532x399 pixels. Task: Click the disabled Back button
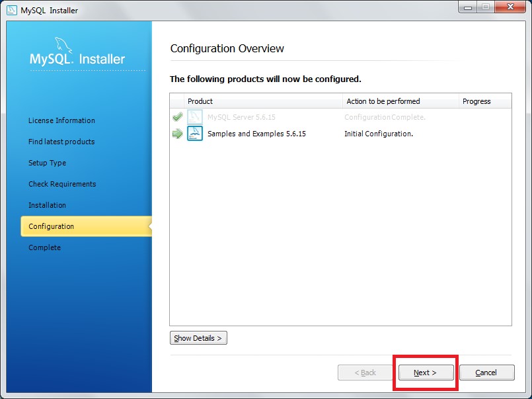(x=365, y=373)
